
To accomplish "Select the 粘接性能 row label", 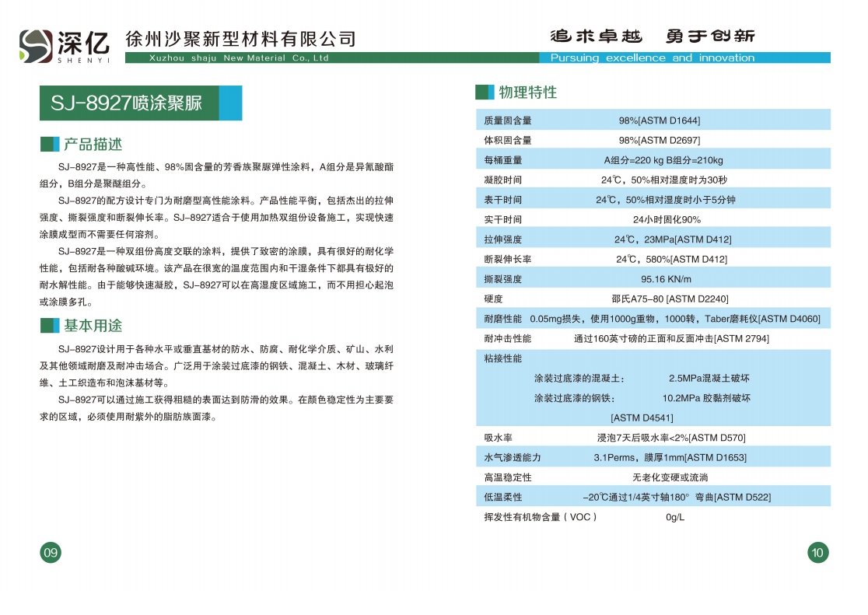I will tap(503, 358).
